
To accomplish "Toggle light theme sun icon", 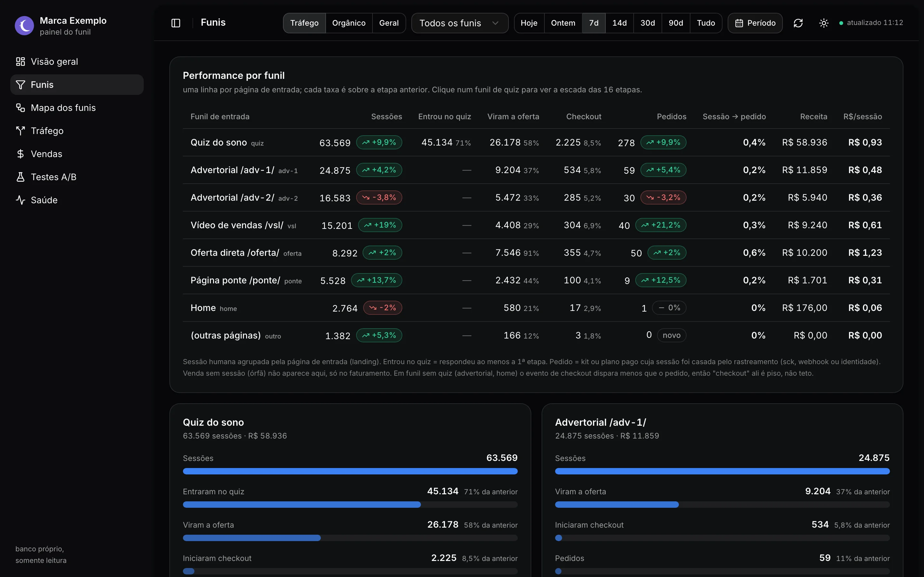I will click(824, 23).
